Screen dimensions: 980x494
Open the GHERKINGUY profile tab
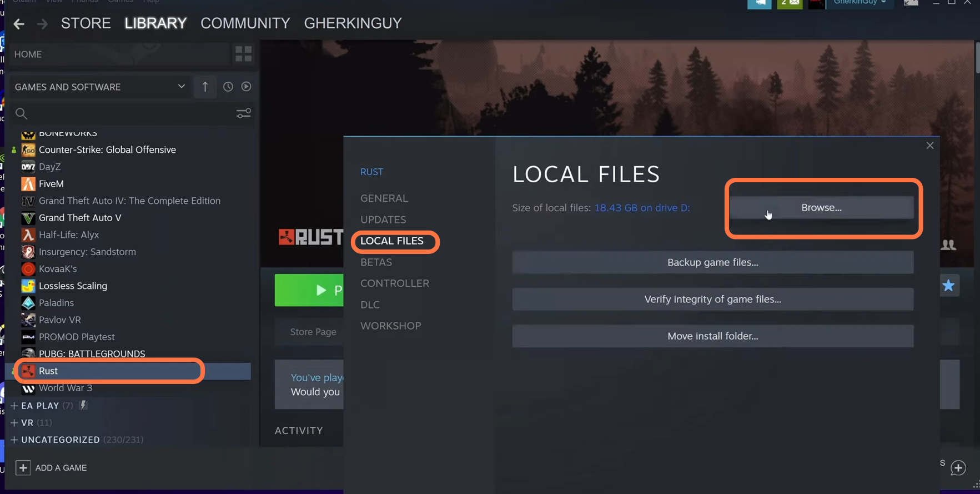[353, 23]
